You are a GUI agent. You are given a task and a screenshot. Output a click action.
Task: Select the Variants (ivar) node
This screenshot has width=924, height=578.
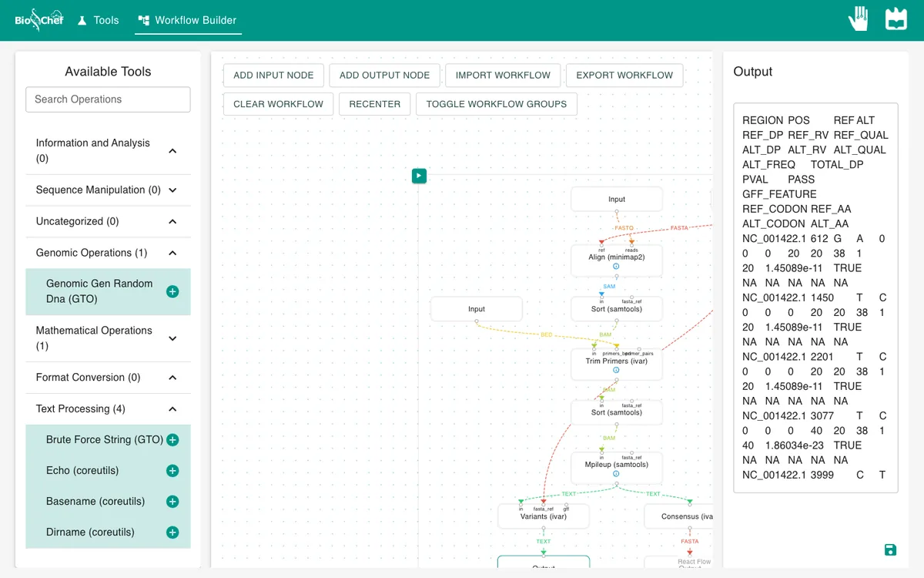click(544, 516)
